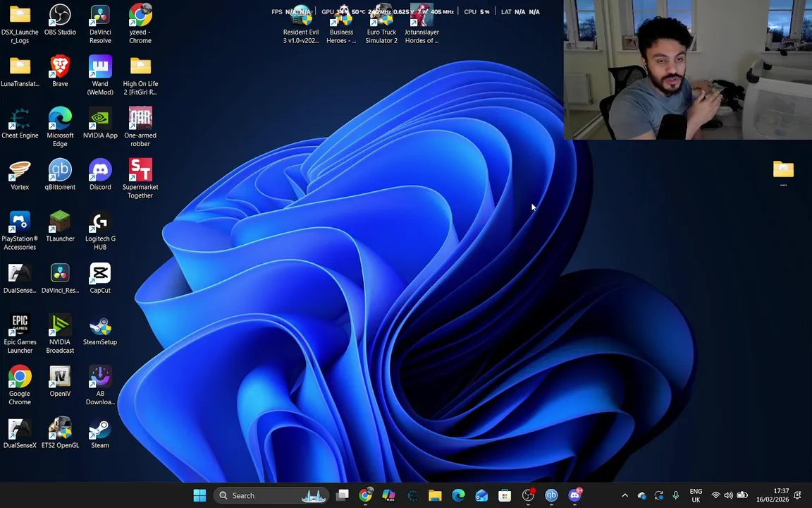Select the Steam desktop shortcut
The image size is (812, 508).
(100, 433)
